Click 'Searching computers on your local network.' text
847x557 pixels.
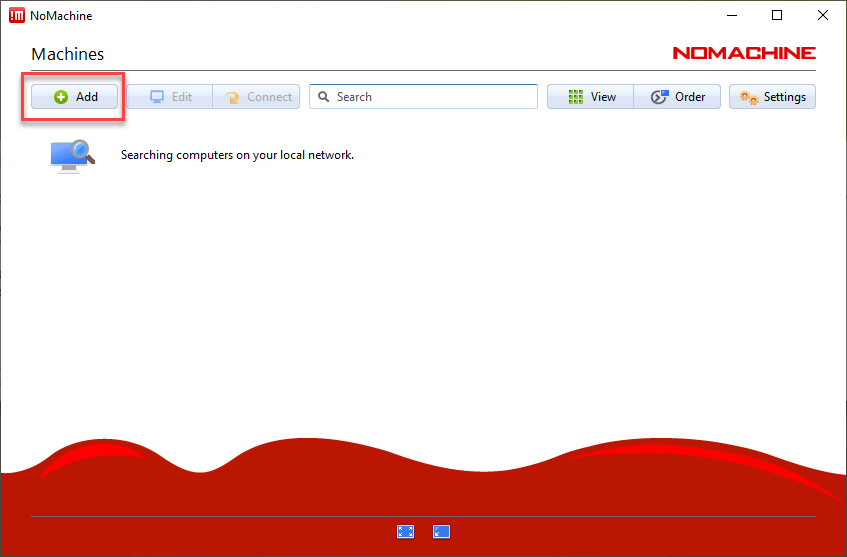(x=237, y=155)
